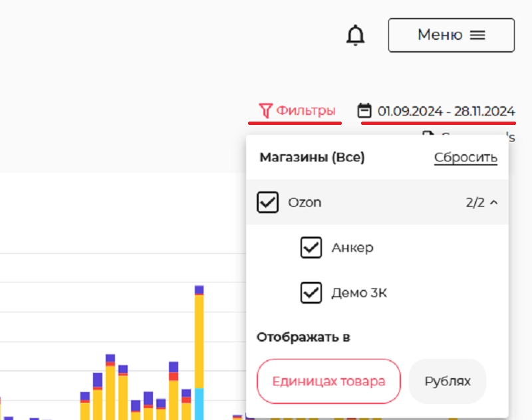Select the Единицах товара display option
Viewport: 532px width, 420px height.
point(329,381)
